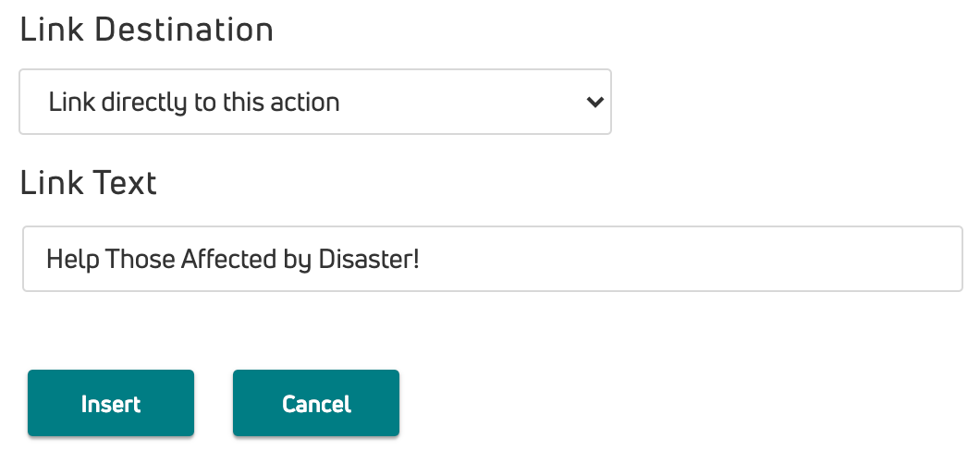
Task: Show link destination choices via the arrow
Action: [595, 102]
